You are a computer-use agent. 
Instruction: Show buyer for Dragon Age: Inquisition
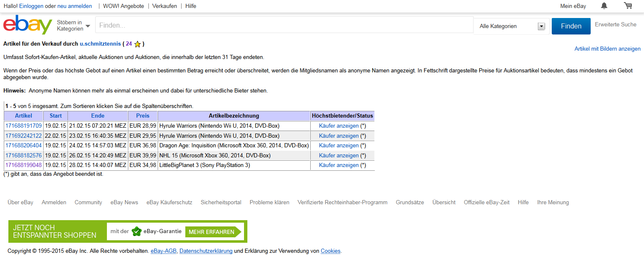coord(338,146)
